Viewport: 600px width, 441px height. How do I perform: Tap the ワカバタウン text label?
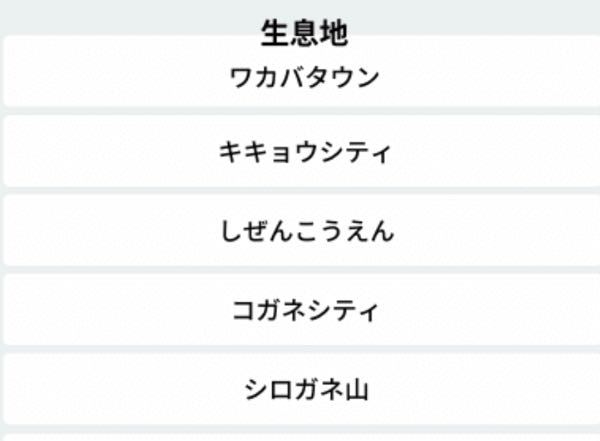click(305, 76)
